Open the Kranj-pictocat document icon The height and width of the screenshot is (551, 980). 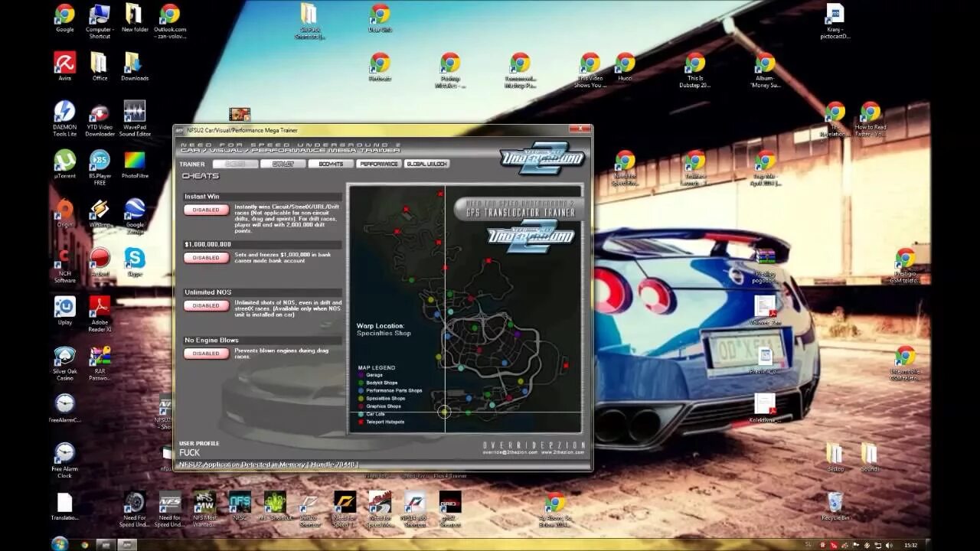coord(835,21)
